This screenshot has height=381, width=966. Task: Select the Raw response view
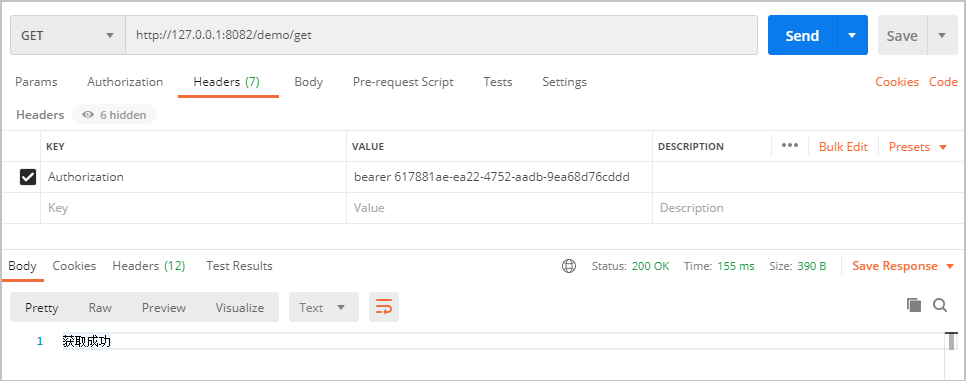point(100,308)
